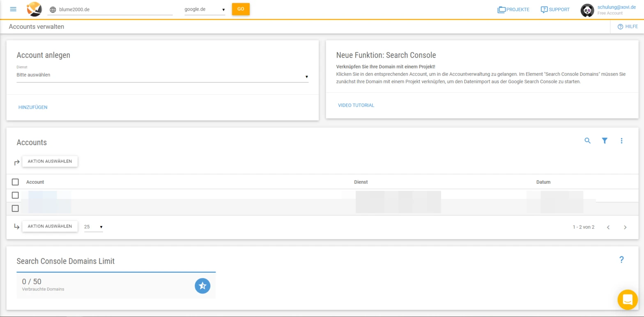This screenshot has width=644, height=317.
Task: Check the first account row checkbox
Action: tap(15, 195)
